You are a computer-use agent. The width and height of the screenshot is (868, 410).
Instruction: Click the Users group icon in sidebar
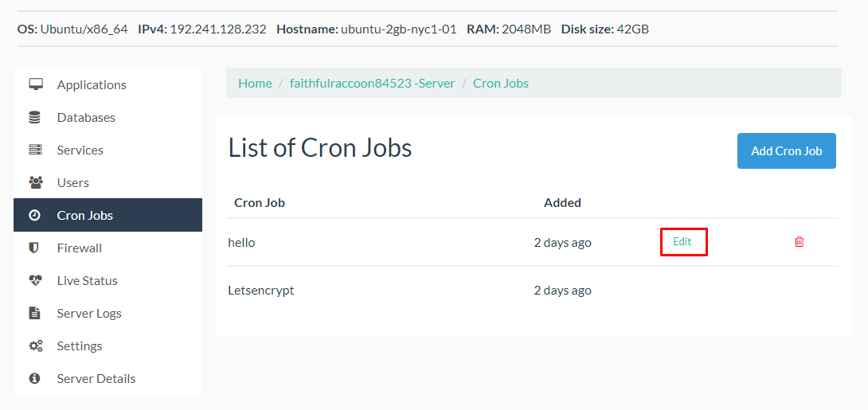[35, 182]
